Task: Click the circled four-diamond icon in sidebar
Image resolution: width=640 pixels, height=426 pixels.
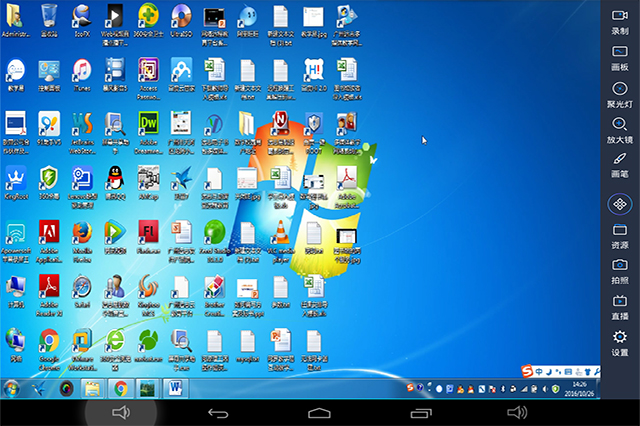Action: (620, 204)
